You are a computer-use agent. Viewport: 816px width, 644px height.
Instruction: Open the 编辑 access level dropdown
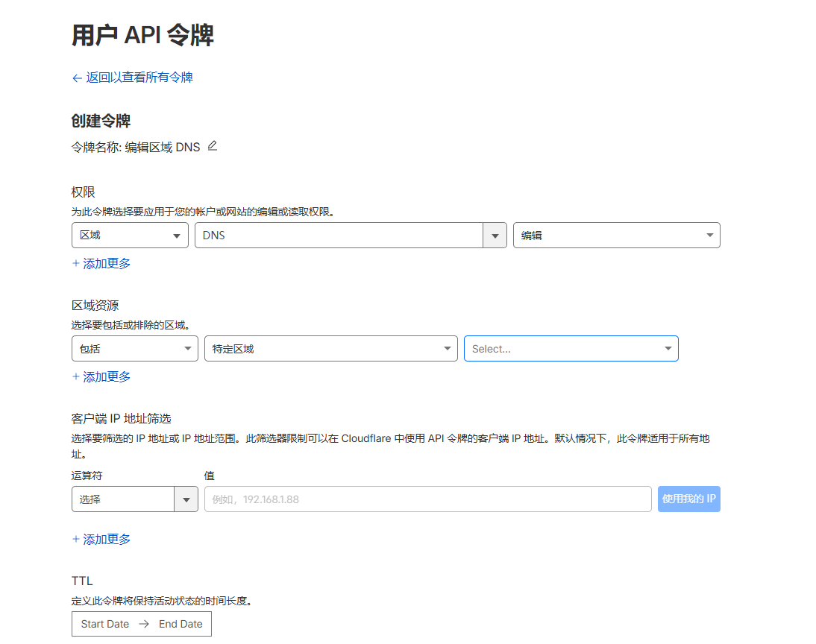point(617,235)
